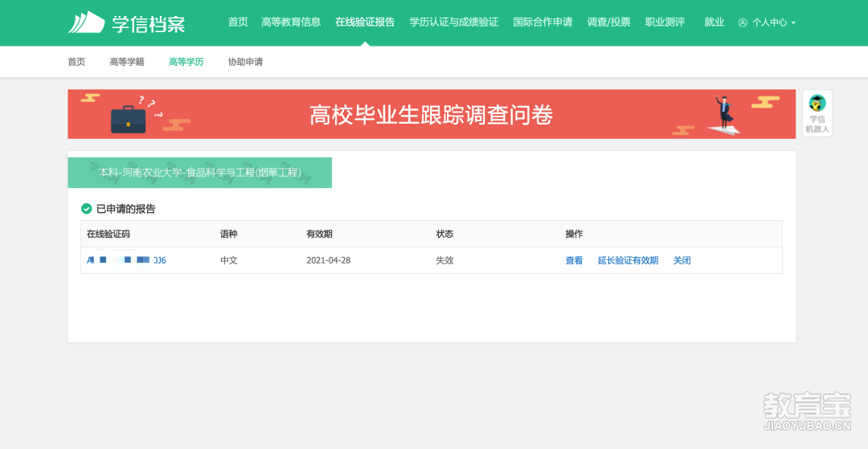The width and height of the screenshot is (868, 449).
Task: Select the 本科-河南农业大学 degree tab
Action: (x=200, y=173)
